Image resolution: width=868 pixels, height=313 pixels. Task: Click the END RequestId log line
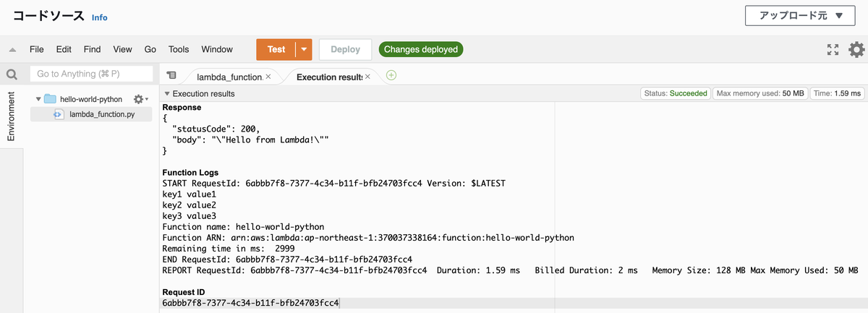(288, 260)
